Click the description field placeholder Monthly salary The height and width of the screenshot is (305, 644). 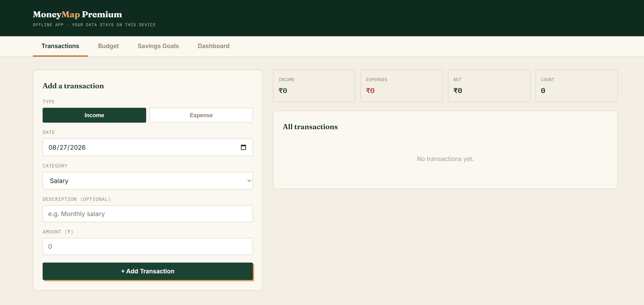tap(148, 213)
